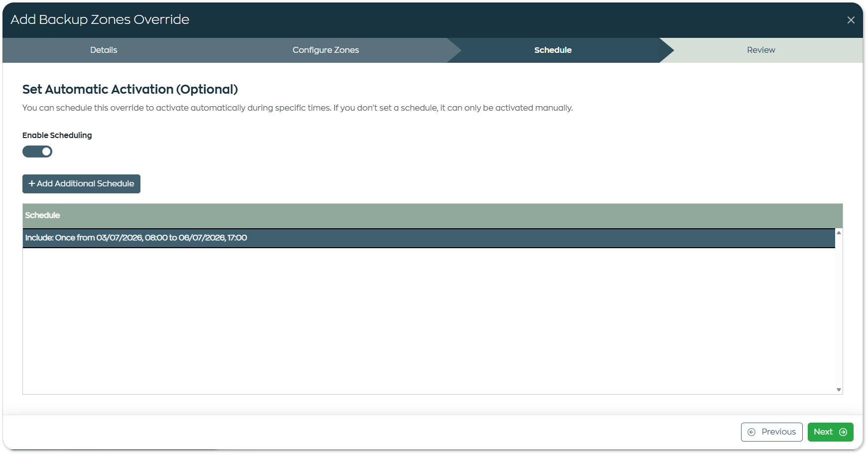This screenshot has width=868, height=455.
Task: Click the empty area below the schedule entry
Action: tap(429, 320)
